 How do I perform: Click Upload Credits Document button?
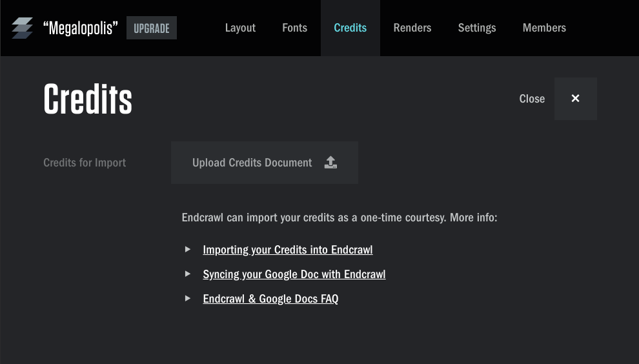point(265,163)
